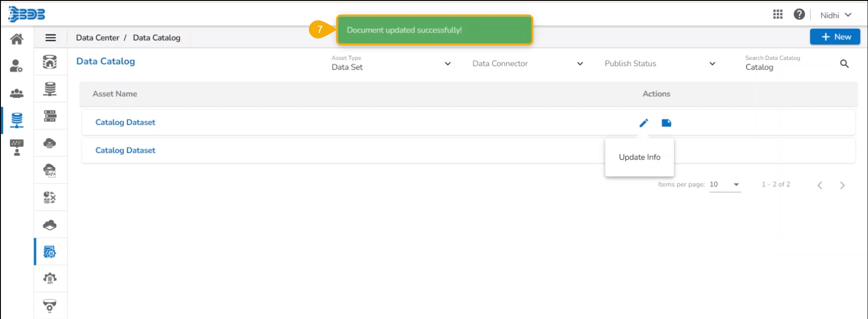Screen dimensions: 868x319
Task: Open the user groups icon in the sidebar
Action: click(17, 94)
